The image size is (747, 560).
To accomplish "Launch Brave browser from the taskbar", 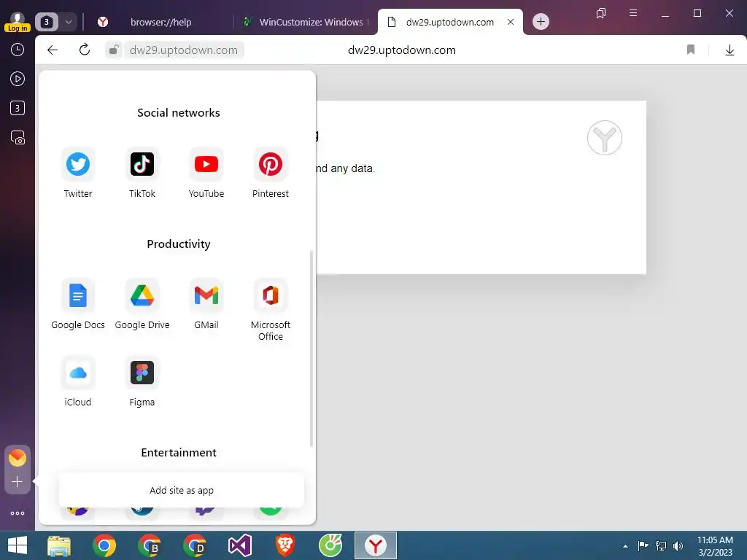I will 285,545.
